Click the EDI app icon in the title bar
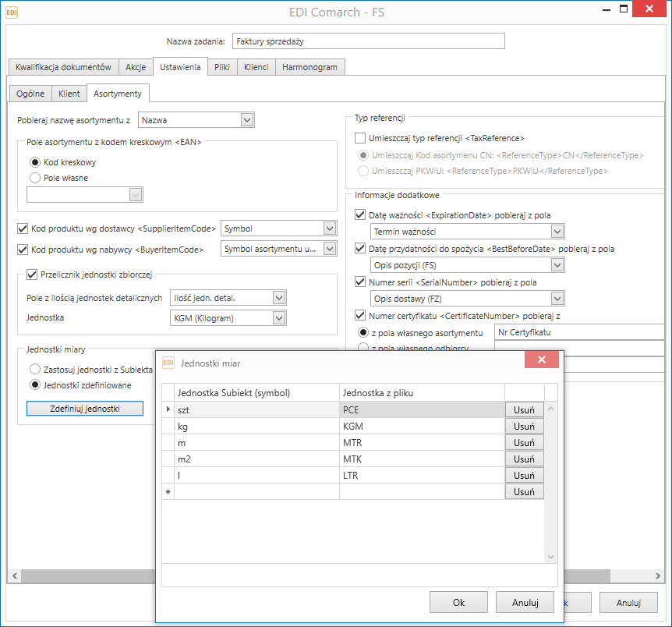 12,12
